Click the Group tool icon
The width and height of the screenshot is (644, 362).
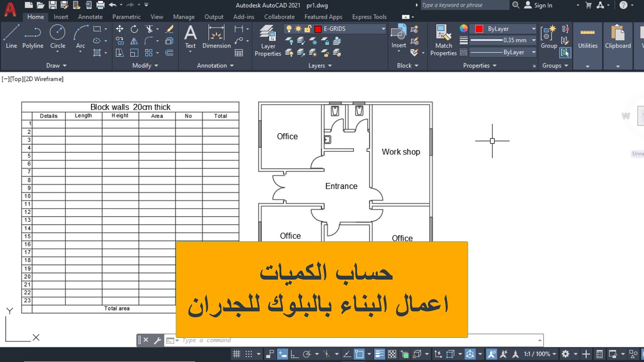coord(549,37)
